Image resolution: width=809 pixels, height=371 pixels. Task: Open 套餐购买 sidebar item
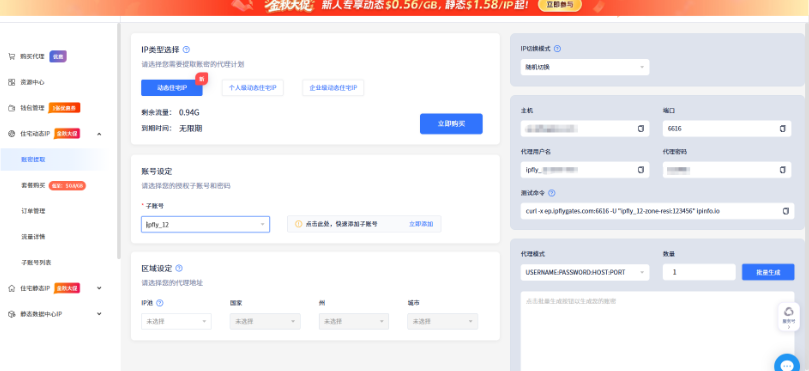pos(33,185)
